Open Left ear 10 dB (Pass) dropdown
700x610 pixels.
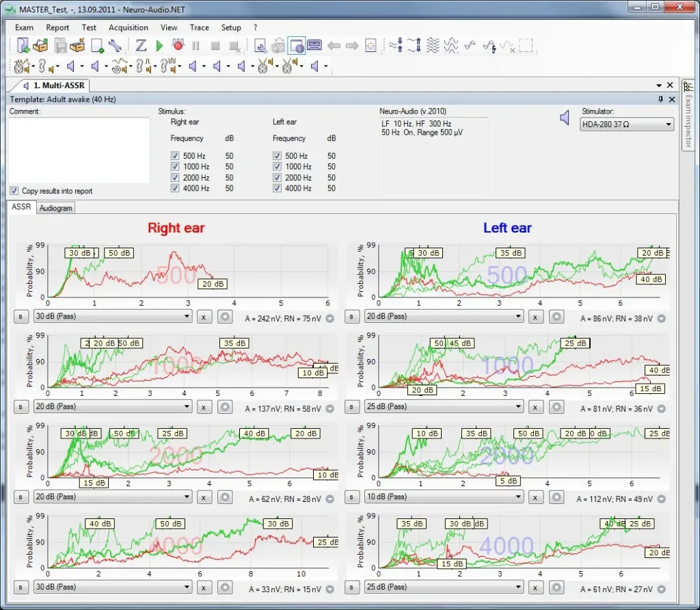[444, 496]
